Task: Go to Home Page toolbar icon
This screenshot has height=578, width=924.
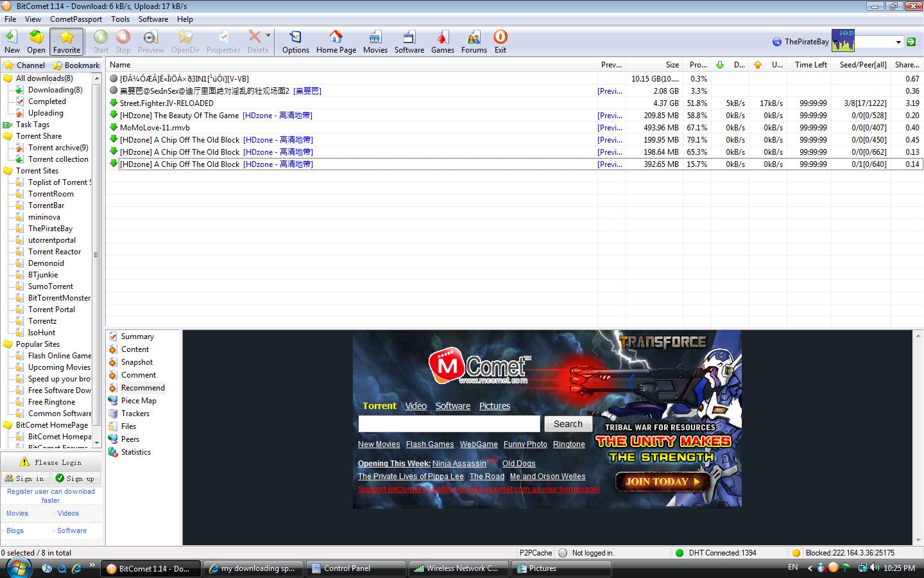Action: point(336,42)
